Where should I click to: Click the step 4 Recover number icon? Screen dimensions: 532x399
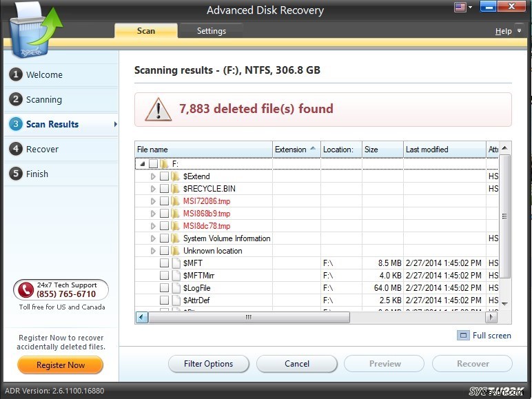point(16,149)
